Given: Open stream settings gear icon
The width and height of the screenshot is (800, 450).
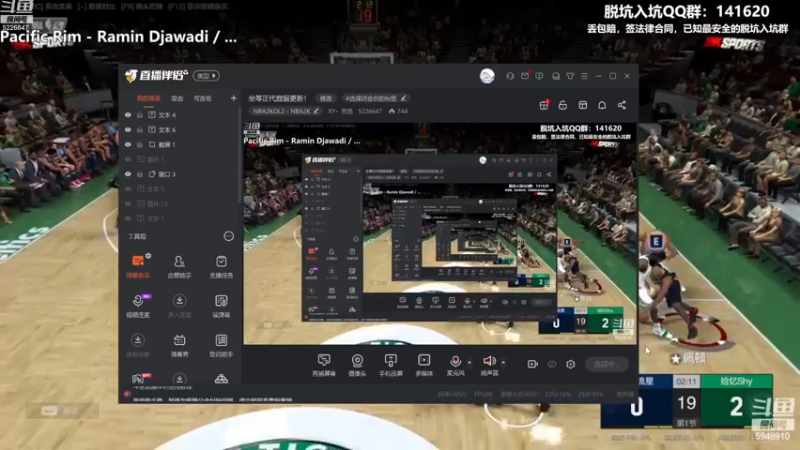Looking at the screenshot, I should 570,364.
